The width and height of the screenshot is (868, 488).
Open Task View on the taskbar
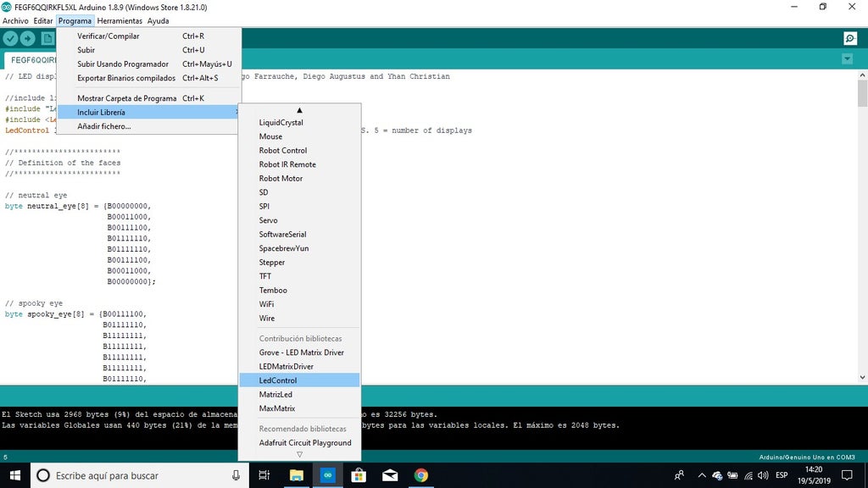[264, 475]
